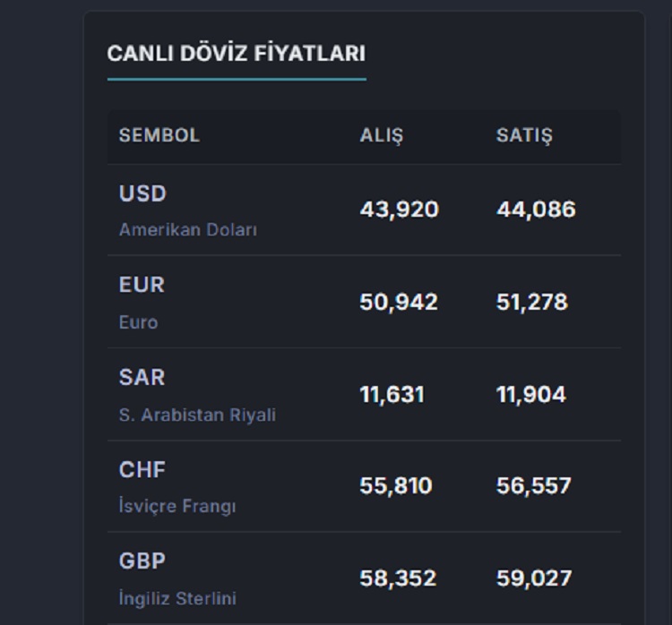Select USD sell price 44,086
Image resolution: width=672 pixels, height=625 pixels.
536,210
